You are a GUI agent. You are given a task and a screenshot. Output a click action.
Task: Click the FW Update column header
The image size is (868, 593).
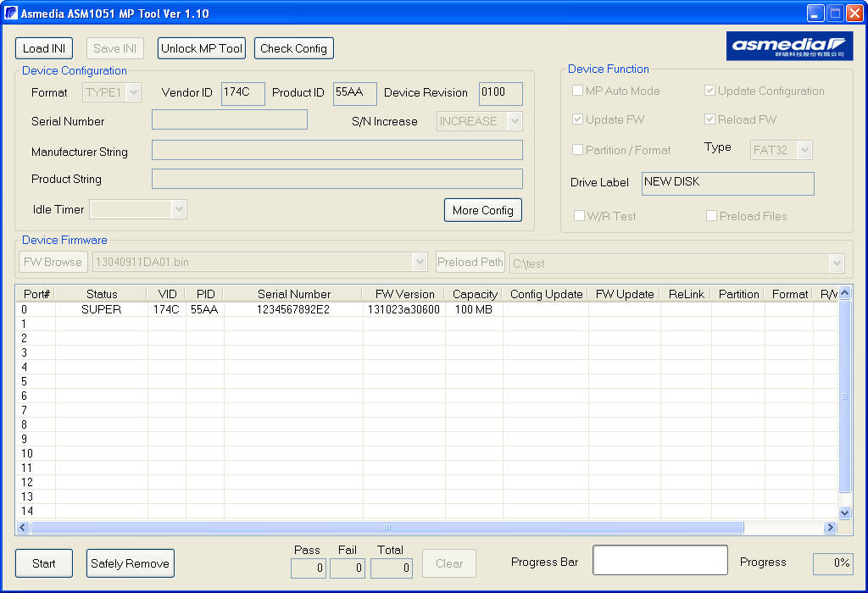(625, 294)
